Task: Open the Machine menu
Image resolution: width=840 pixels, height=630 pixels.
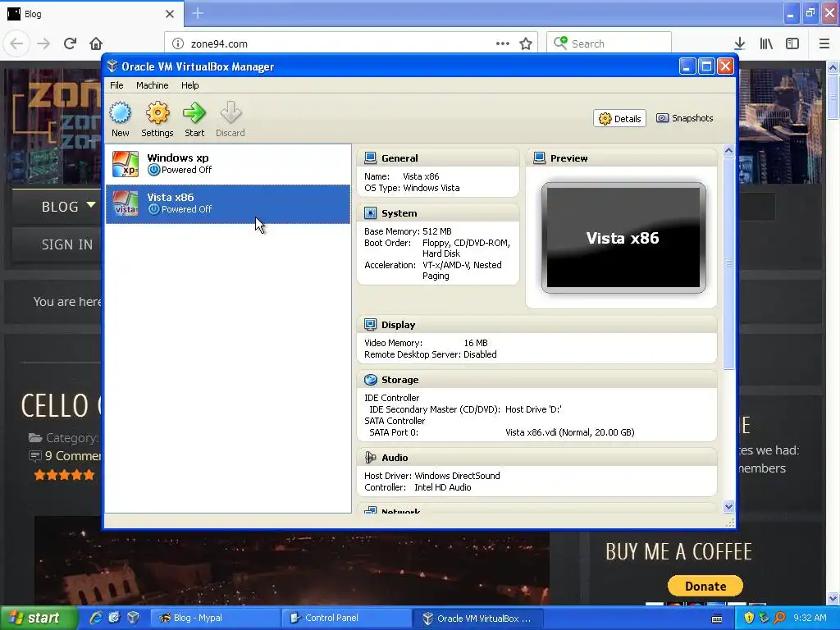Action: click(152, 85)
